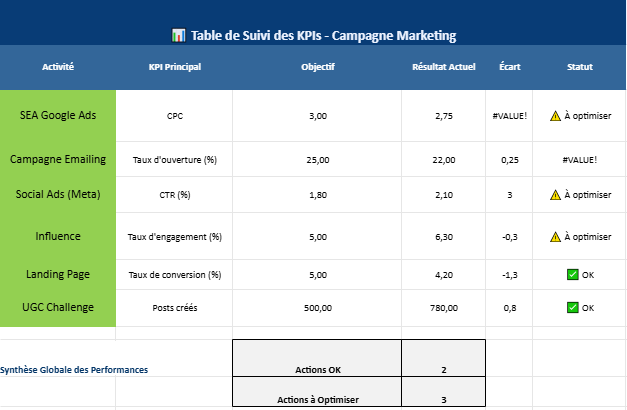The height and width of the screenshot is (410, 627).
Task: Click warning icon in Social Ads row
Action: click(x=555, y=195)
